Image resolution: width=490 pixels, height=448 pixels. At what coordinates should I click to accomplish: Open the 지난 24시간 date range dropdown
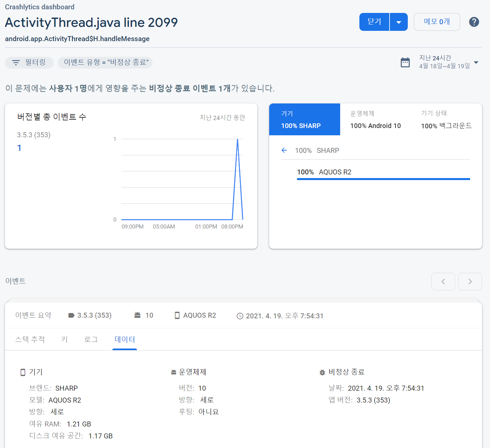pyautogui.click(x=476, y=62)
